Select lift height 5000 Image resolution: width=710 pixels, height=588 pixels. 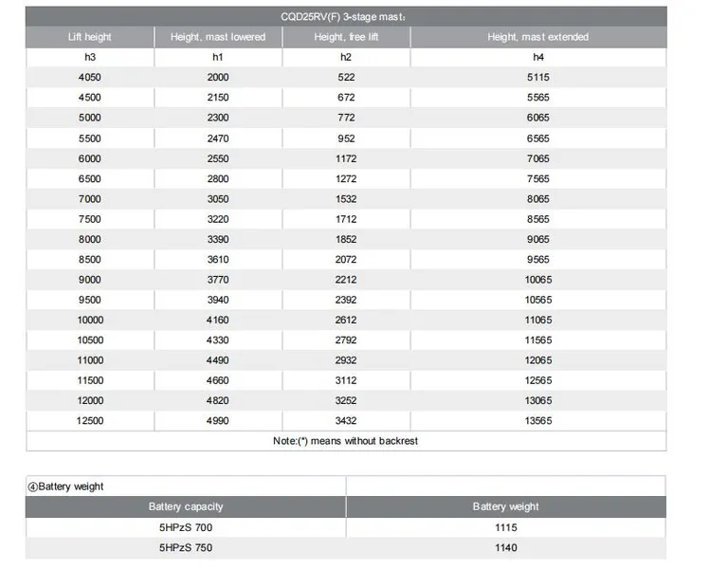point(90,118)
